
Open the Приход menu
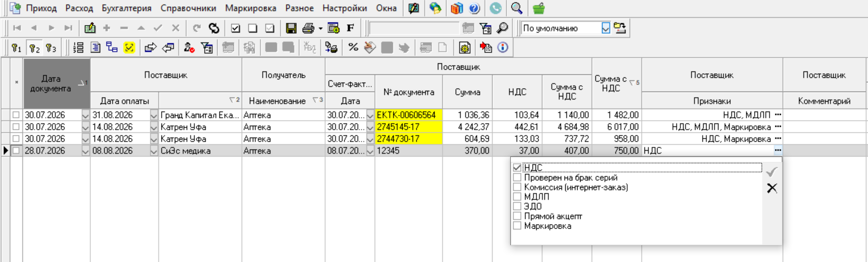click(42, 8)
